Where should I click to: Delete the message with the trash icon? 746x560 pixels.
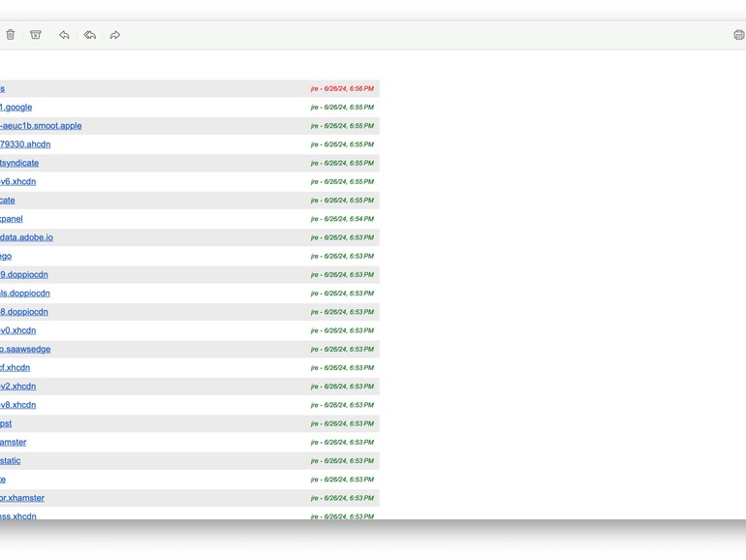(11, 35)
